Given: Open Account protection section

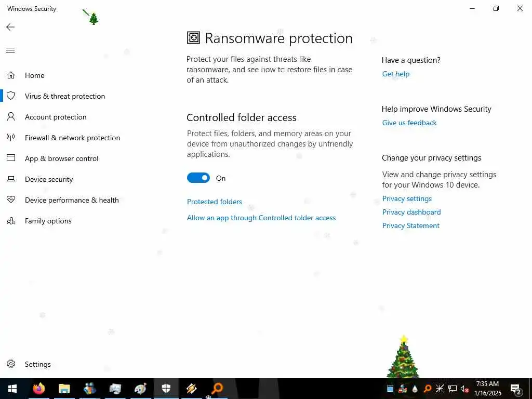Looking at the screenshot, I should 56,117.
